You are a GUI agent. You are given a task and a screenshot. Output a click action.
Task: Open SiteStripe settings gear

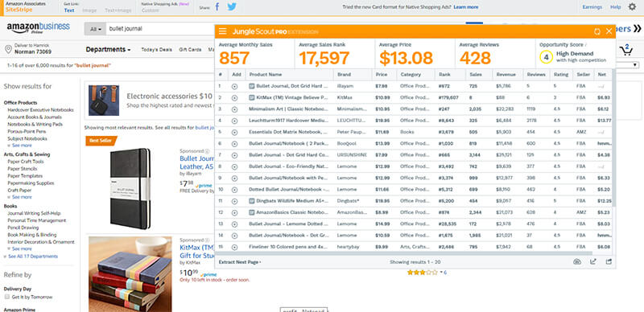tap(632, 7)
